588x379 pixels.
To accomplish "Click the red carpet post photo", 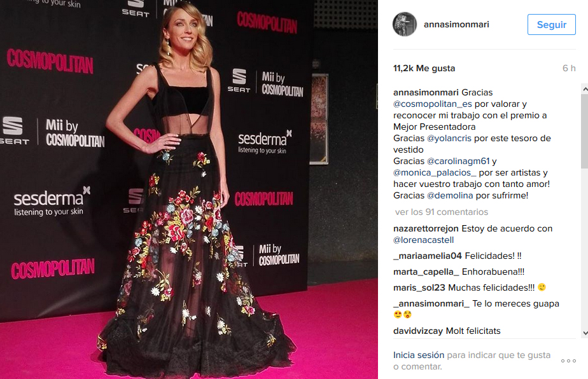I will (x=188, y=190).
